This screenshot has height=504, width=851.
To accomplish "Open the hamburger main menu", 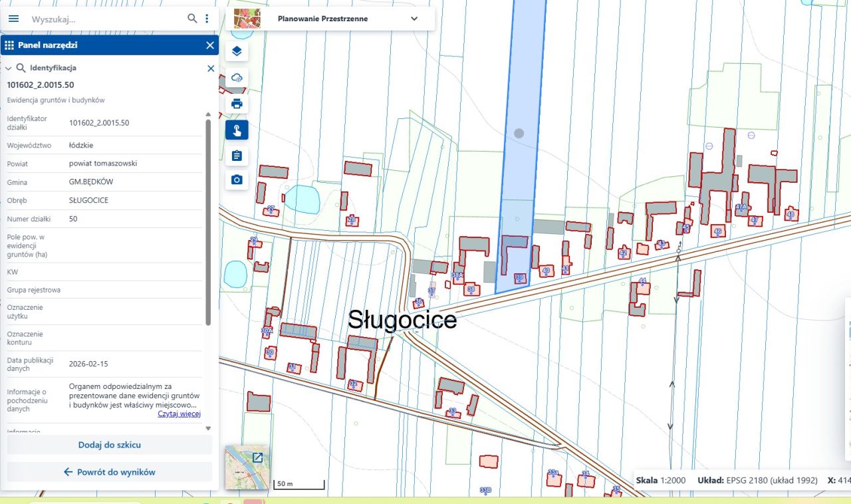I will (x=13, y=19).
